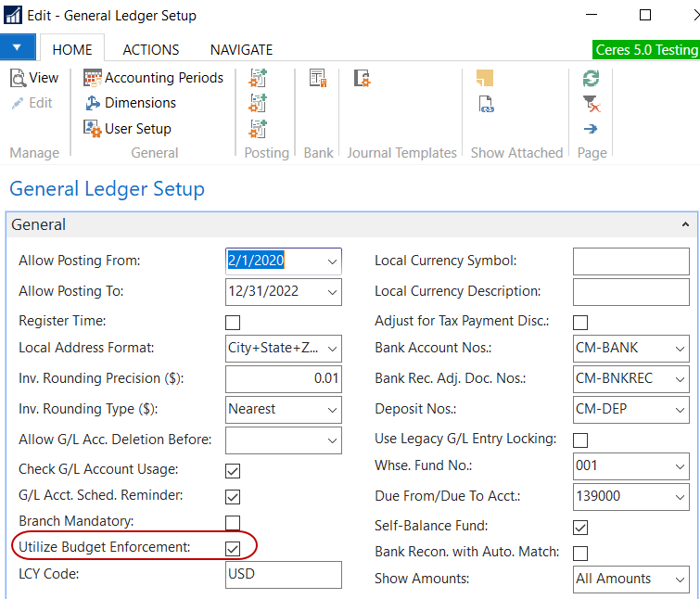Open User Setup in General group

click(x=93, y=129)
